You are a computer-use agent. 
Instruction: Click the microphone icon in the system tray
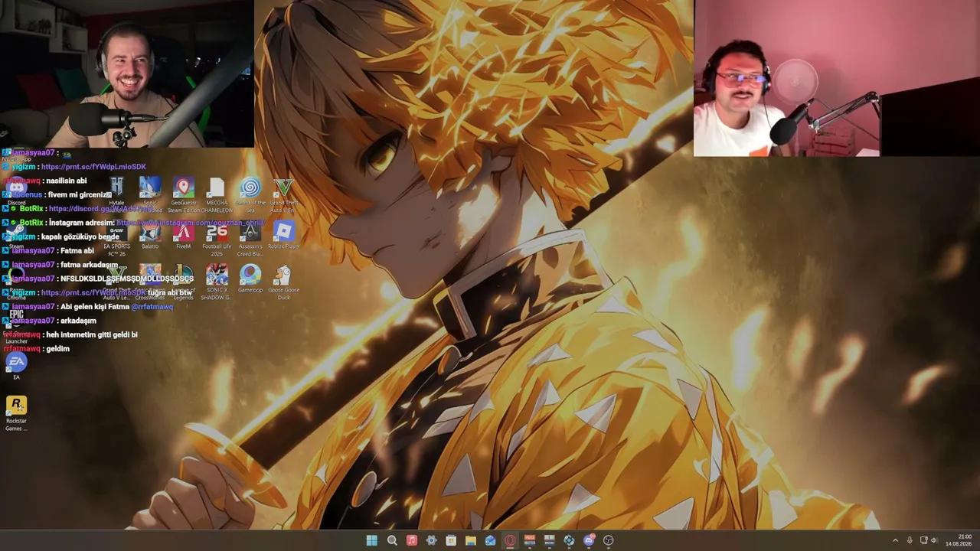pyautogui.click(x=910, y=540)
